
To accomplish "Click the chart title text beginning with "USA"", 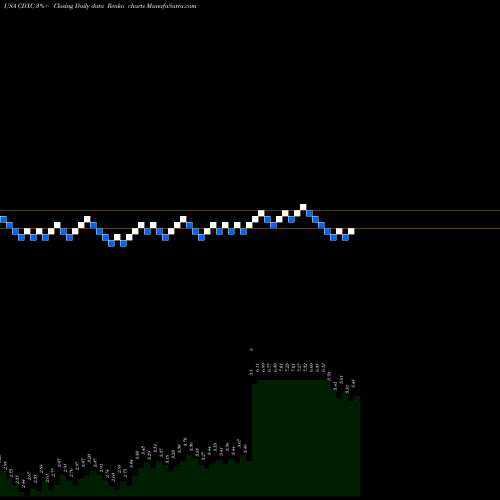I will point(99,6).
